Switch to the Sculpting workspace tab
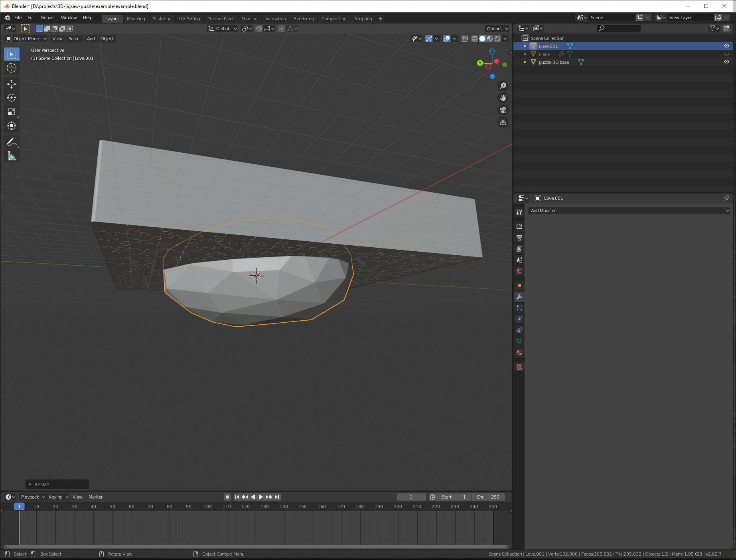Viewport: 736px width, 560px height. pyautogui.click(x=162, y=18)
